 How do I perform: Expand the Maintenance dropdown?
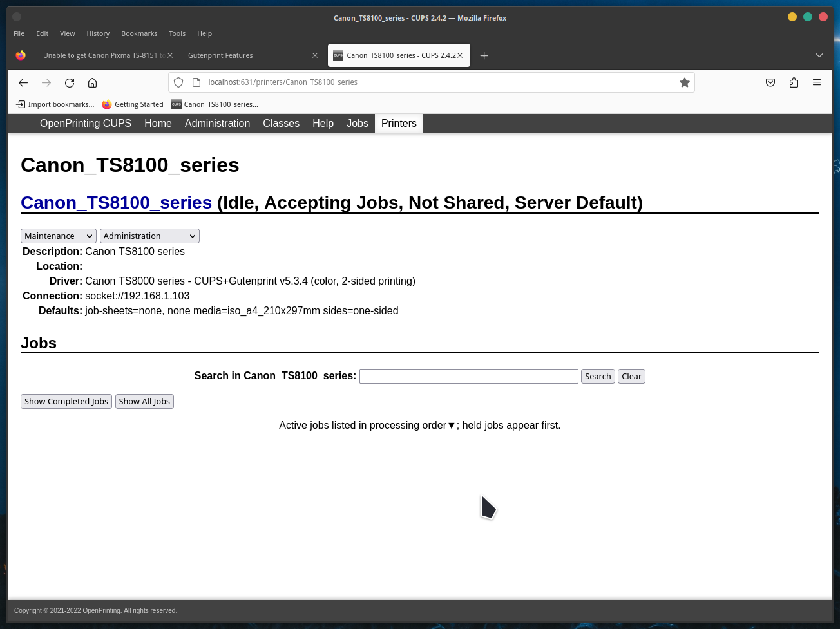(59, 236)
